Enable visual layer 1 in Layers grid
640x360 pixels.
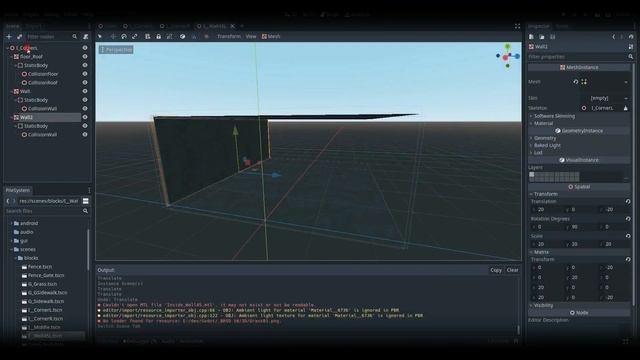[x=531, y=174]
